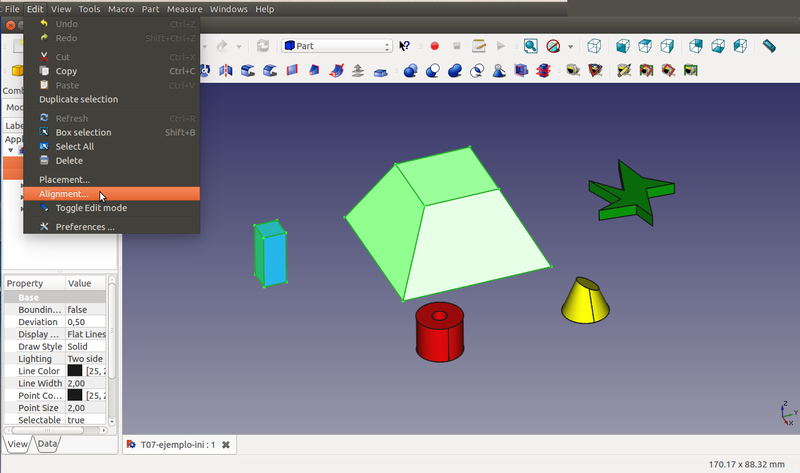Open the draw style dropdown arrow
Screen dimensions: 800x473
click(570, 46)
